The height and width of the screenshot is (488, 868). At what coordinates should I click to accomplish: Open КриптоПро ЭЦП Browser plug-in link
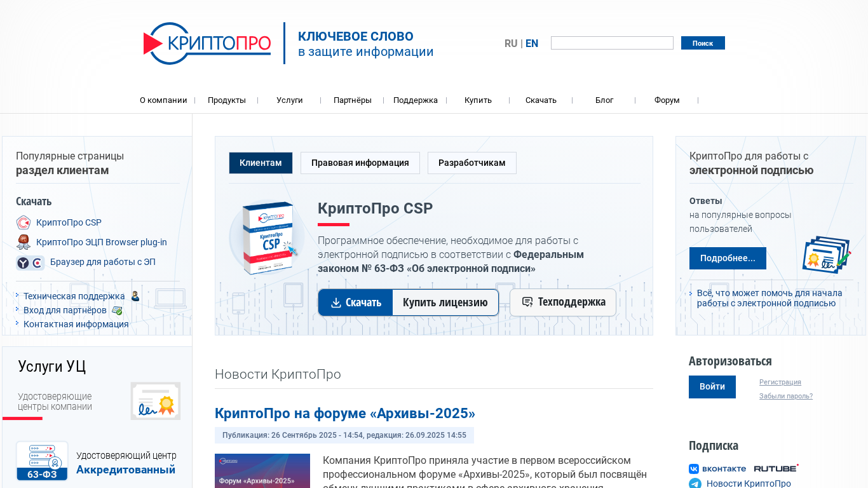(102, 242)
